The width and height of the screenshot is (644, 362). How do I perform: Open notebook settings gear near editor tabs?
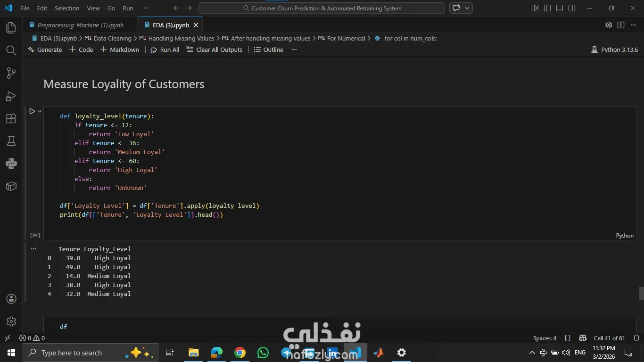coord(609,25)
